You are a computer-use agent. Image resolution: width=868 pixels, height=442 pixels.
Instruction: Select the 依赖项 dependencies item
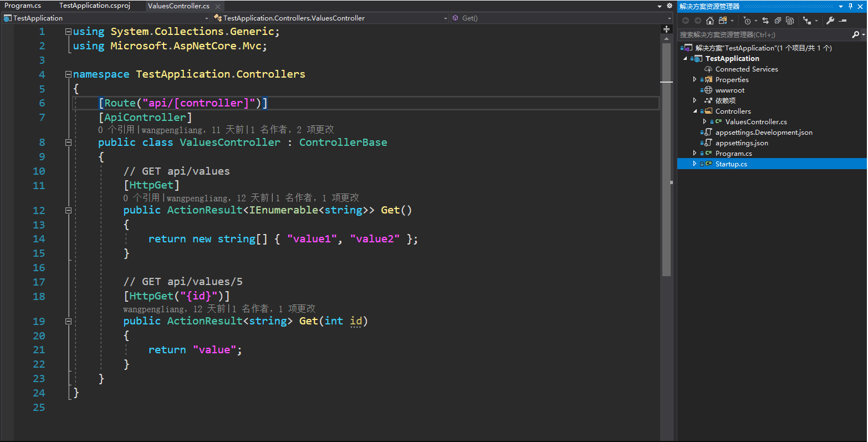coord(726,100)
